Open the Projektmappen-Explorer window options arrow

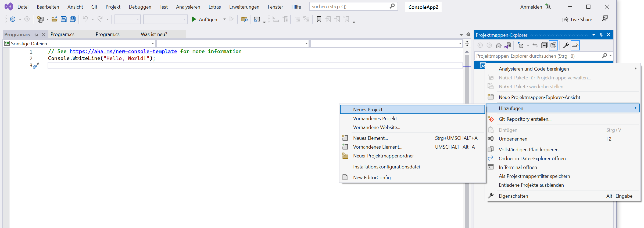[594, 35]
